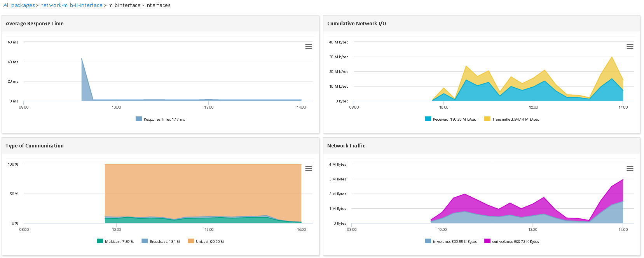The image size is (644, 258).
Task: Toggle Response Time series in legend
Action: (x=164, y=119)
